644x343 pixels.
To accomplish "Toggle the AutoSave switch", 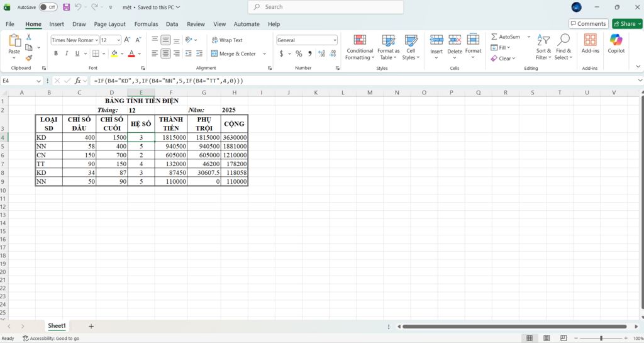I will [48, 7].
